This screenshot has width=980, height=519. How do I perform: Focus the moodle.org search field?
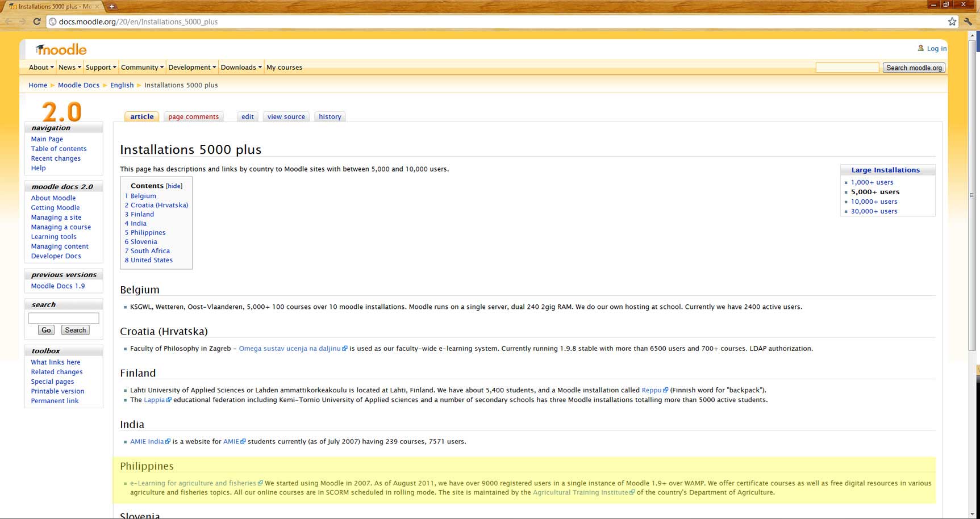click(847, 68)
